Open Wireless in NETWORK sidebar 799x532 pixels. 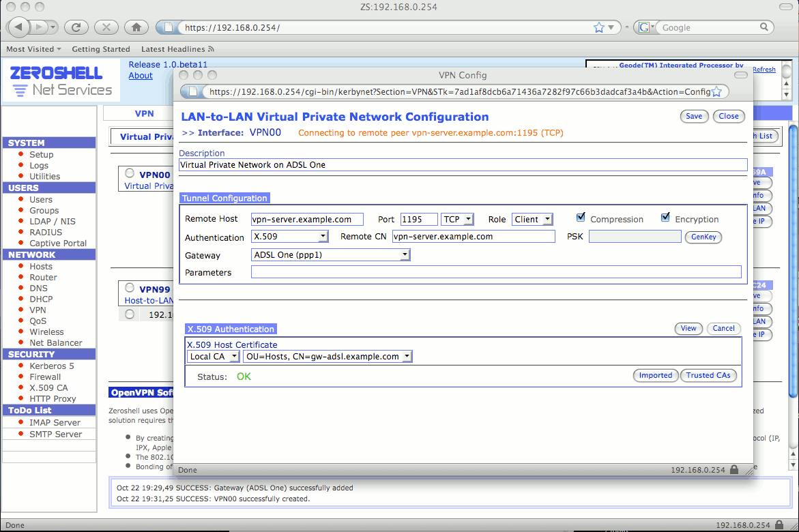[46, 331]
